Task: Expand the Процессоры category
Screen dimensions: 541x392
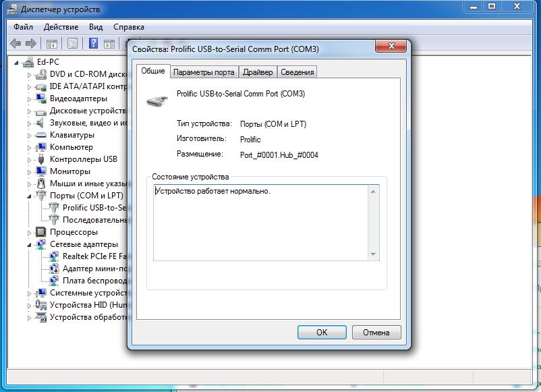Action: pyautogui.click(x=30, y=232)
